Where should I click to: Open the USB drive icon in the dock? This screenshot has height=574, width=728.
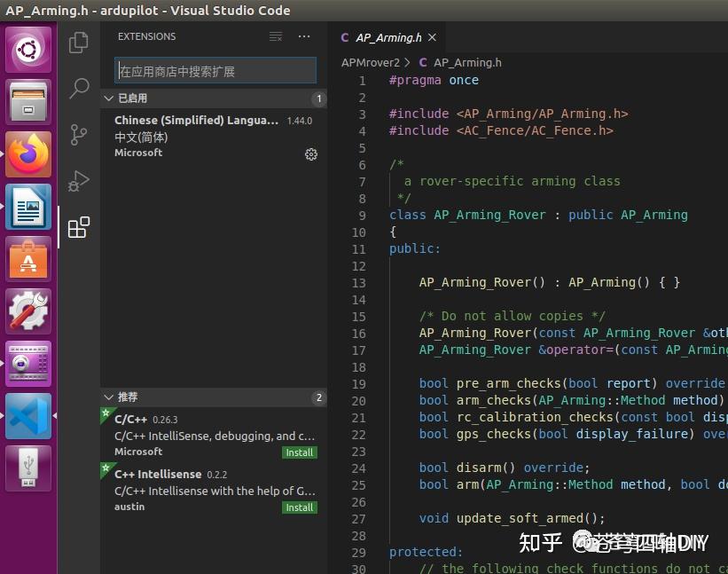(x=28, y=468)
